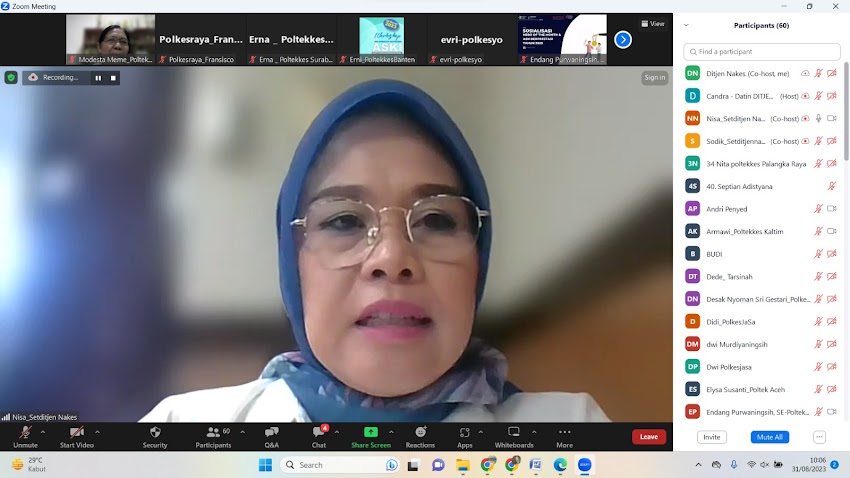Open Whiteboards
The image size is (850, 478).
[x=514, y=437]
